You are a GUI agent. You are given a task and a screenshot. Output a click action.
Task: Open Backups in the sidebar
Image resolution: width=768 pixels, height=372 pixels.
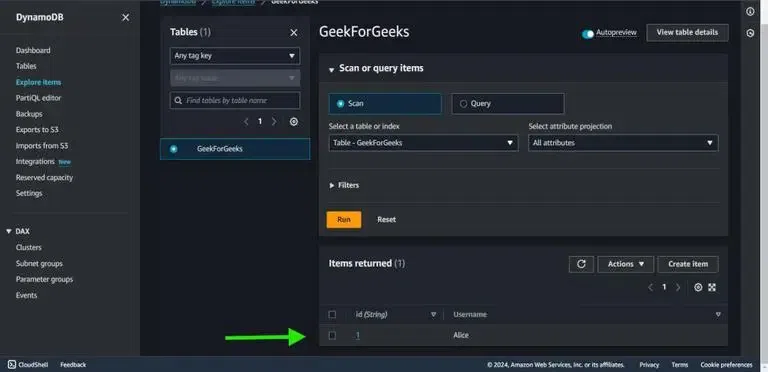[29, 114]
